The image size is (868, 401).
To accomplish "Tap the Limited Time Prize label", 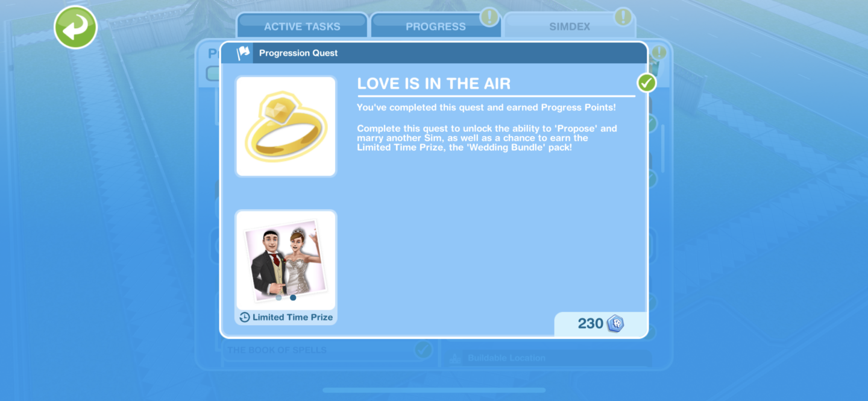I will pos(292,317).
